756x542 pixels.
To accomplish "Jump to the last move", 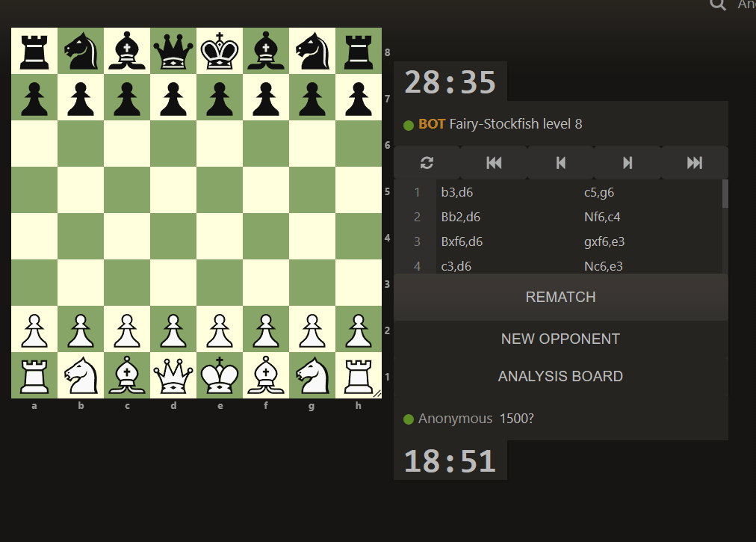I will pos(694,163).
